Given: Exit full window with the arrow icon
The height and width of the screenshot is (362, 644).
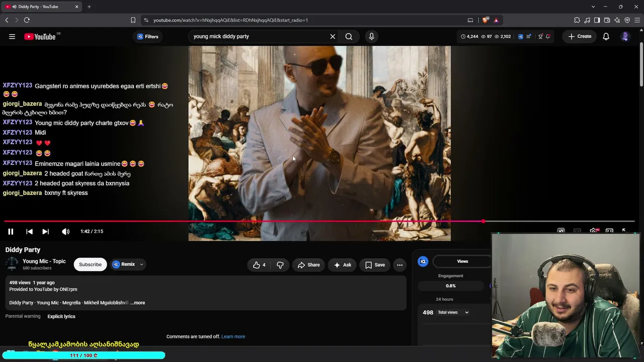Looking at the screenshot, I should point(624,231).
